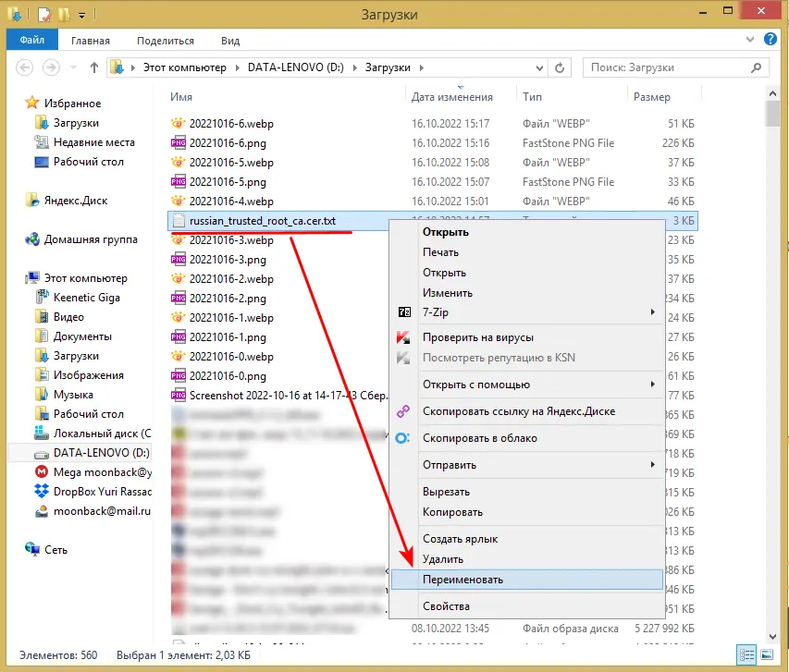This screenshot has width=789, height=672.
Task: Open recent locations dropdown arrow
Action: coord(73,67)
